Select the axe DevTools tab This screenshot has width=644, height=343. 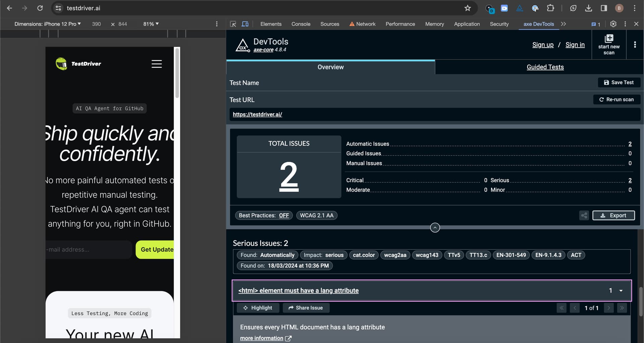click(x=539, y=24)
